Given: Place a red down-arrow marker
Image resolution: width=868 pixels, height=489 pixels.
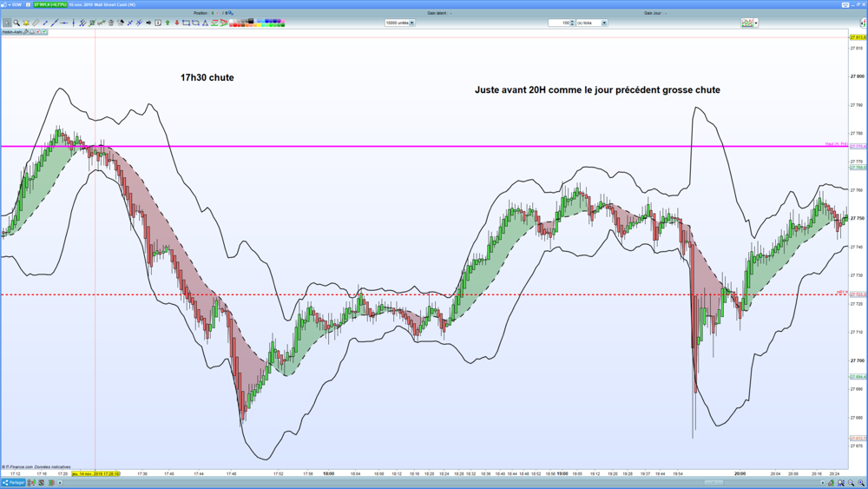Looking at the screenshot, I should pos(176,23).
